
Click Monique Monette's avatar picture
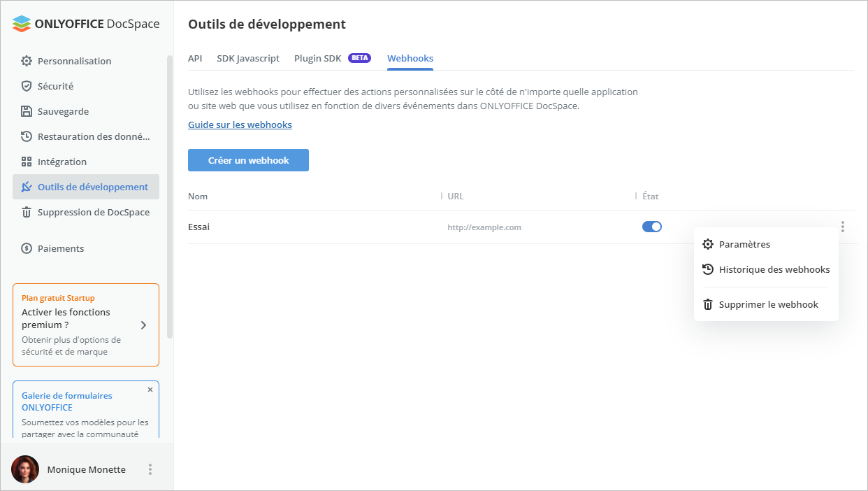pos(25,469)
